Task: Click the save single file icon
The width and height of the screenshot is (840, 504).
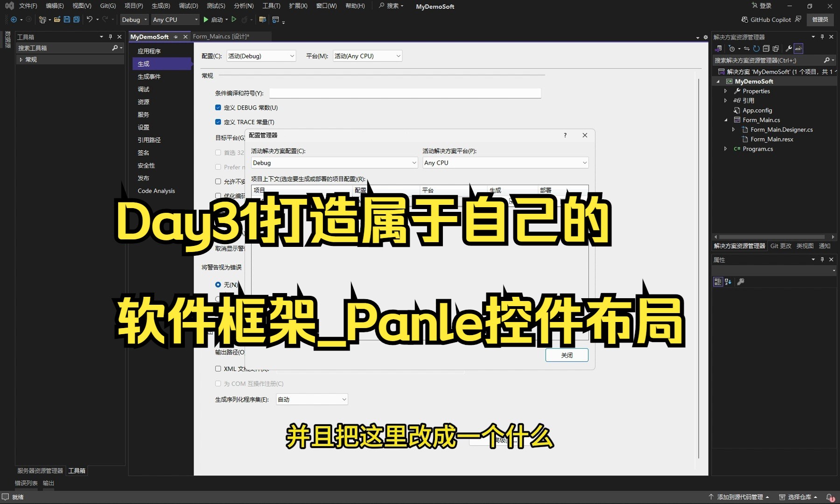Action: pyautogui.click(x=67, y=20)
